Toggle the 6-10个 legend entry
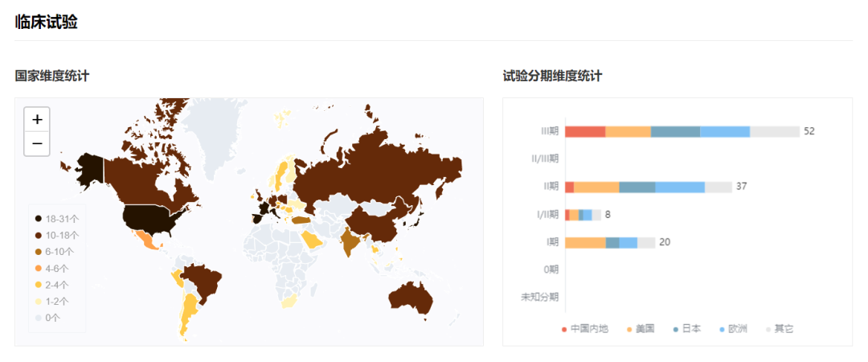The height and width of the screenshot is (362, 868). click(x=54, y=252)
